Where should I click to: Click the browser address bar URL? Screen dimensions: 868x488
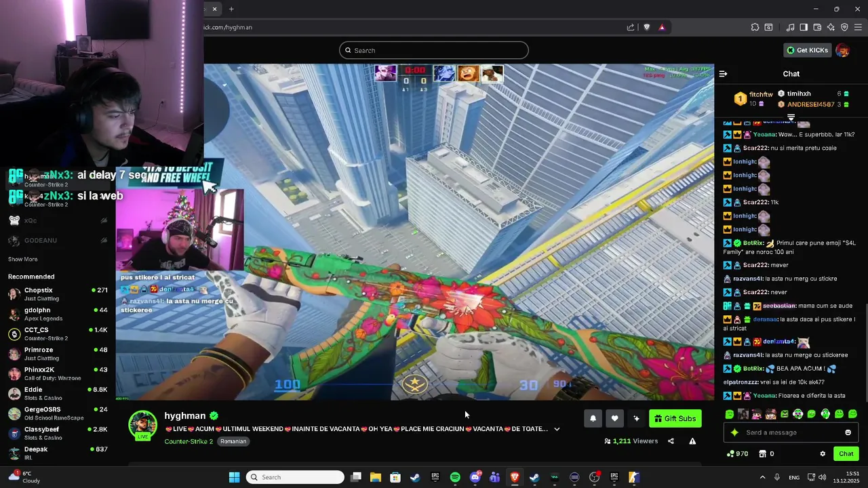228,27
